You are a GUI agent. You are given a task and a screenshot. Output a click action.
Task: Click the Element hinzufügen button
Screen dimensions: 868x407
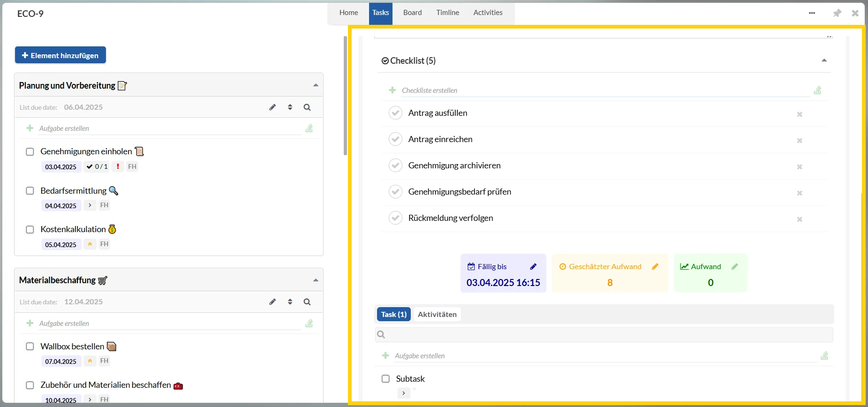coord(60,55)
